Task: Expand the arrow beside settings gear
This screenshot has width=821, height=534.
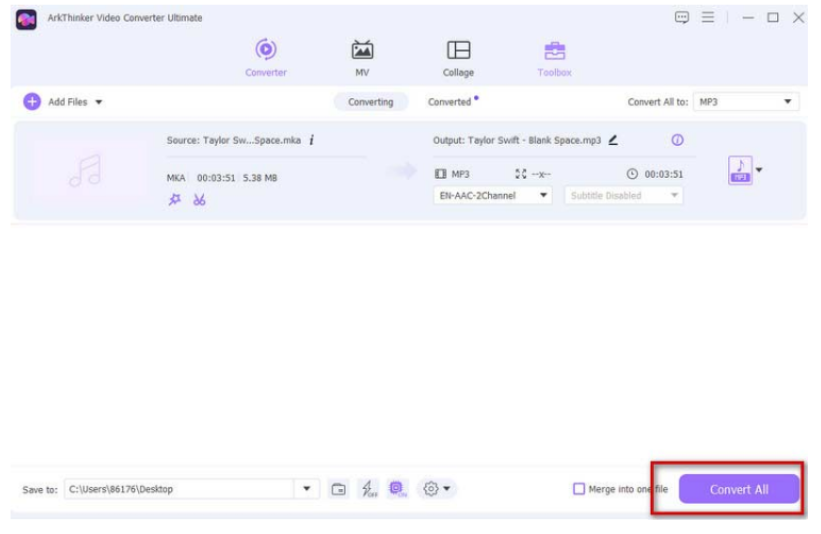Action: point(447,489)
